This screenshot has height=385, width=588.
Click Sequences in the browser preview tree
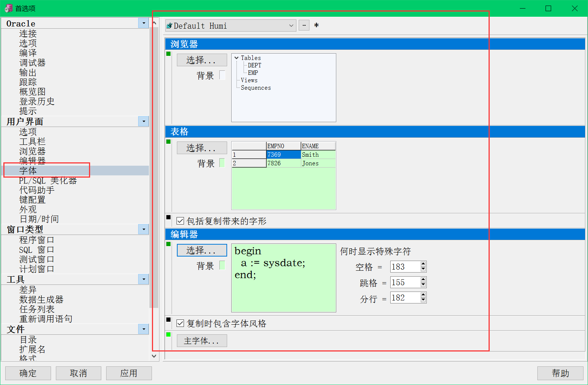256,88
